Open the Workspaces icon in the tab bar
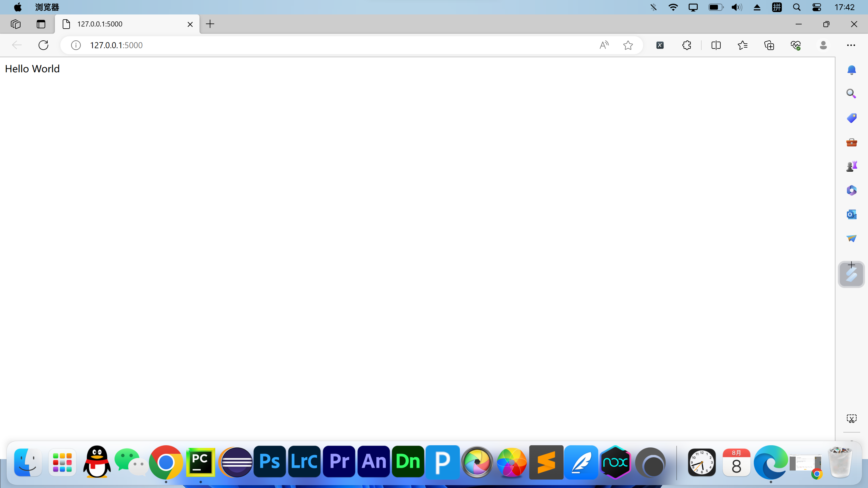 [x=15, y=24]
